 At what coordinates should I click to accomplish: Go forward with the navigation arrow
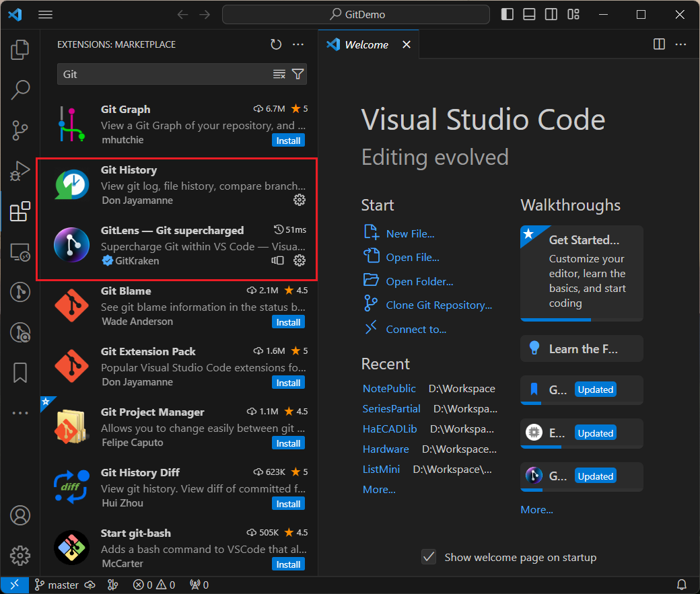coord(205,15)
